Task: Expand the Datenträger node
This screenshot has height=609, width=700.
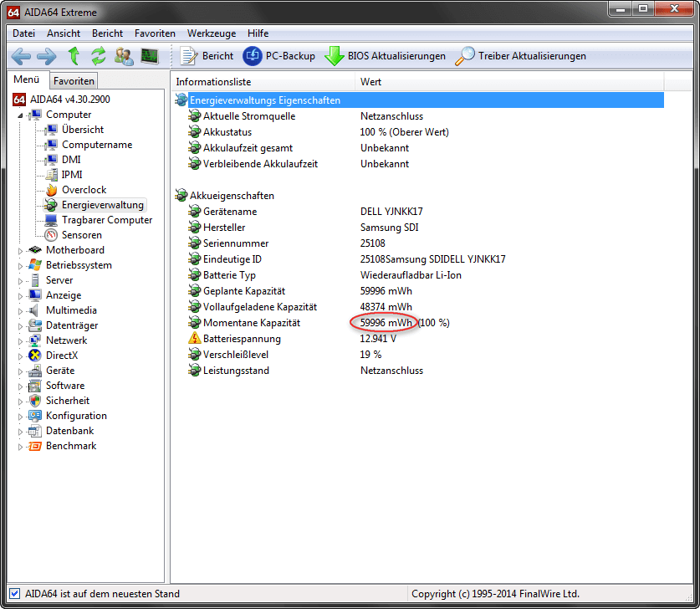Action: [20, 326]
